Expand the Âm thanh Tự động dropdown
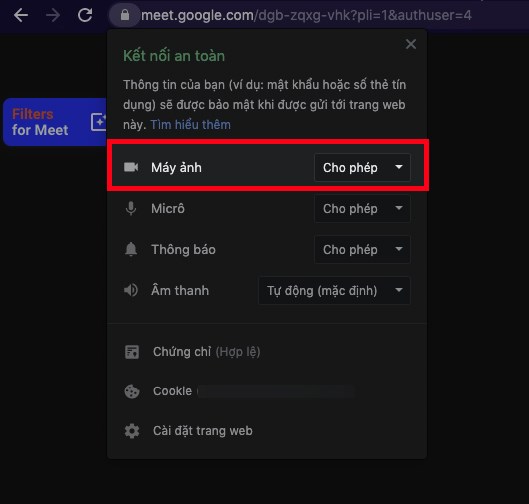 click(x=334, y=291)
